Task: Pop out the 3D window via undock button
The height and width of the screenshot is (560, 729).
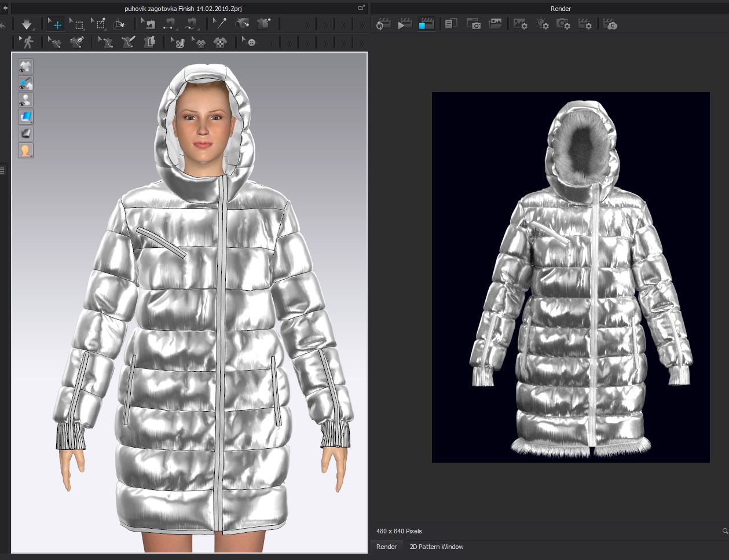Action: (x=361, y=8)
